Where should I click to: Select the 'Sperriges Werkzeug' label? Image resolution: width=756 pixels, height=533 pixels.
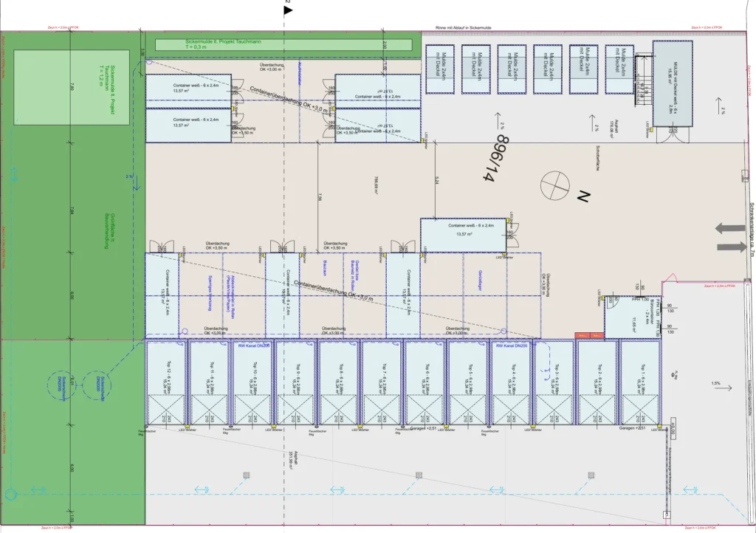[x=210, y=292]
